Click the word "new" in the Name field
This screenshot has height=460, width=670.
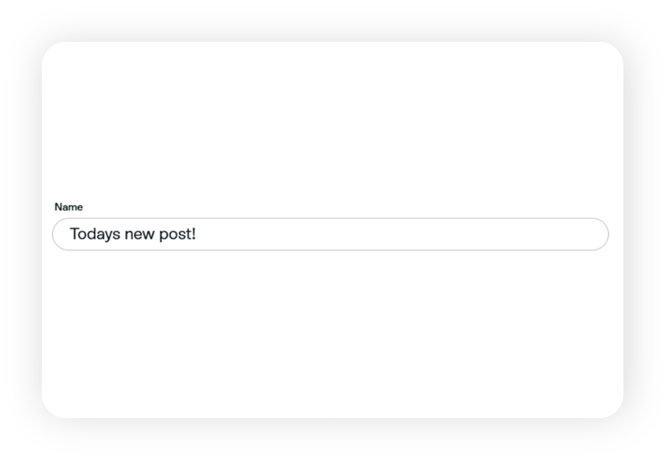(x=139, y=235)
